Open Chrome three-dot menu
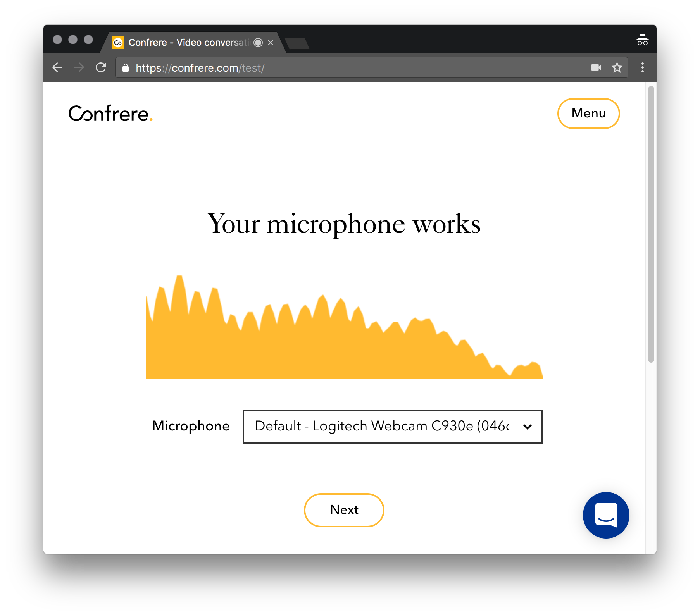Viewport: 700px width, 616px height. click(643, 67)
